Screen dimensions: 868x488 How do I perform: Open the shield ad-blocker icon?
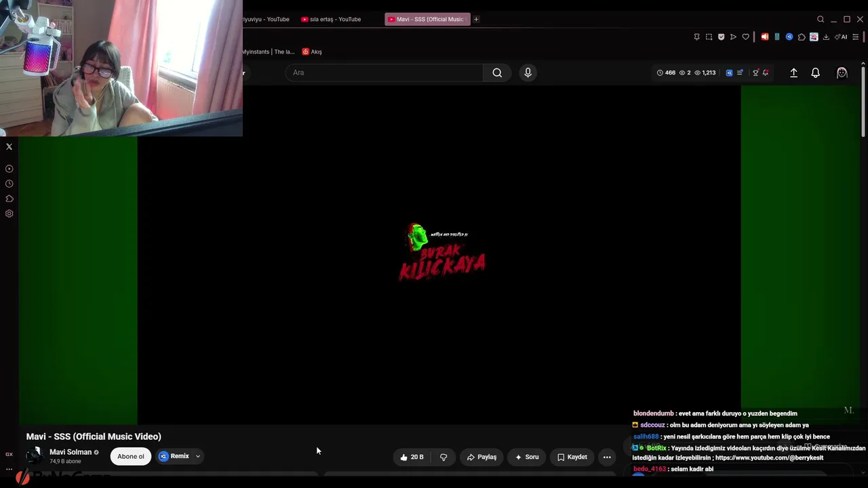coord(721,37)
